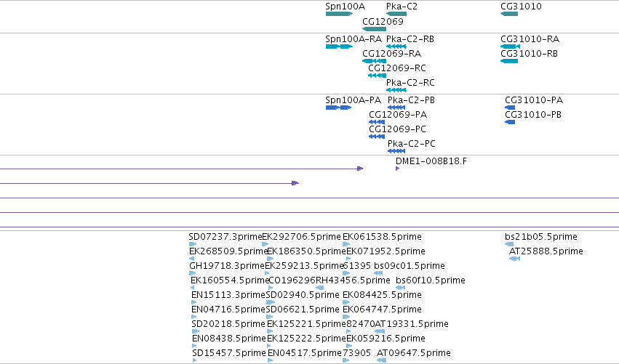Select the CG12069-RA transcript label
The width and height of the screenshot is (619, 364).
pyautogui.click(x=391, y=54)
